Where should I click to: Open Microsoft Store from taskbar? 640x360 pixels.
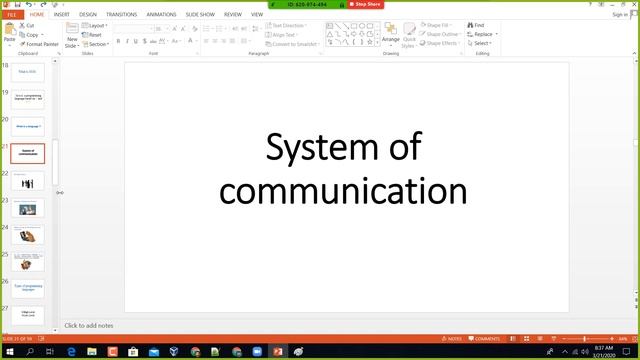133,351
